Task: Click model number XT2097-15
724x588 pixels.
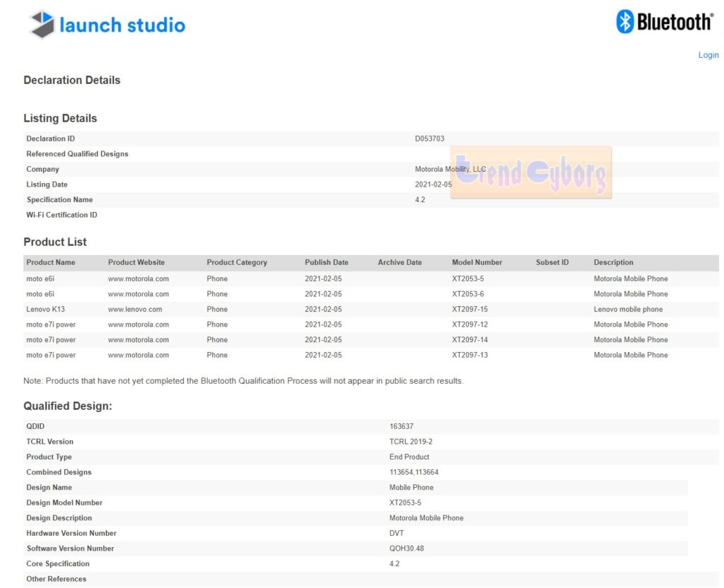Action: pos(470,310)
